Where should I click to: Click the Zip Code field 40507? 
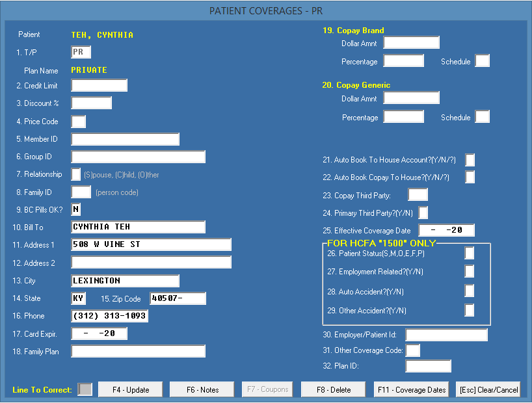(178, 298)
